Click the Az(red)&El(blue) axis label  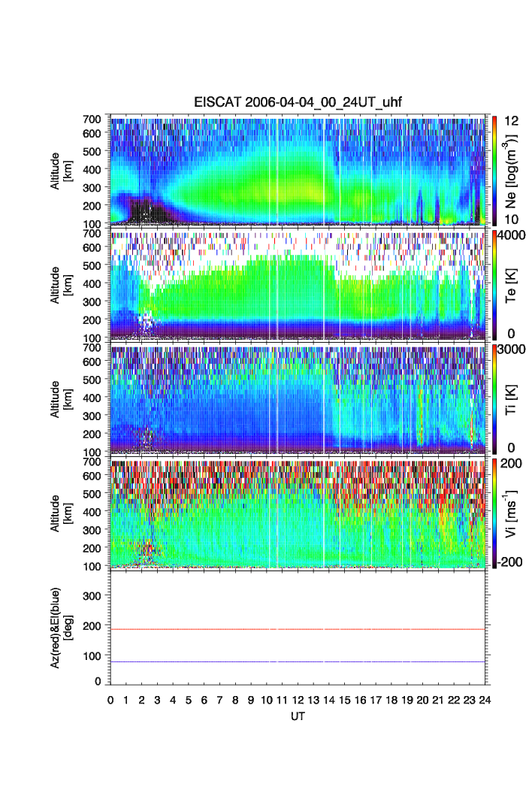[60, 627]
